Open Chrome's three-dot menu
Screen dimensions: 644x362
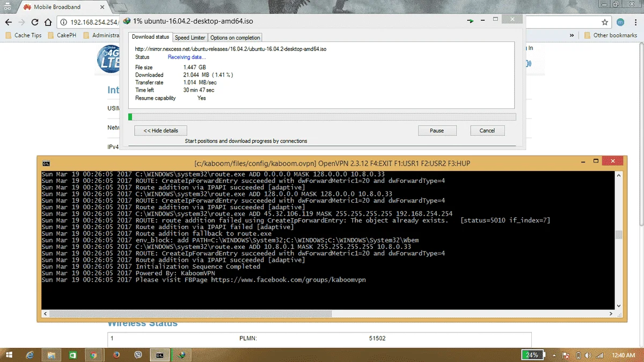635,23
